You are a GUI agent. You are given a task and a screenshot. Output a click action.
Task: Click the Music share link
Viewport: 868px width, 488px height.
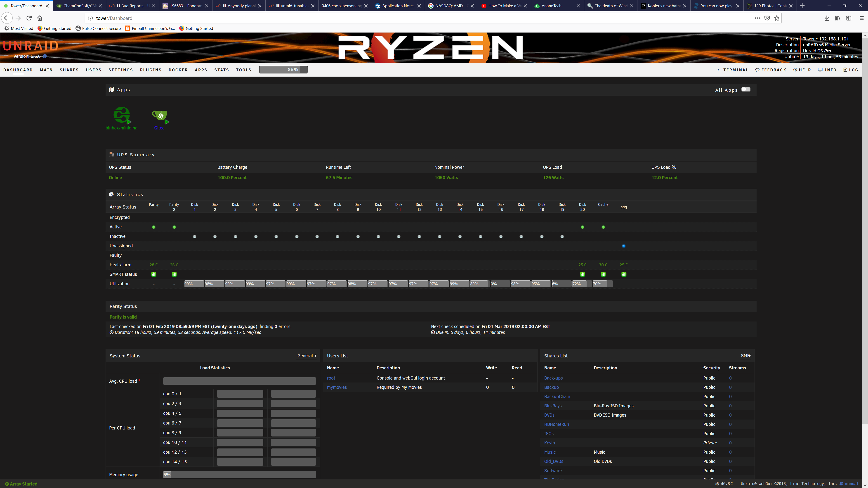click(550, 452)
